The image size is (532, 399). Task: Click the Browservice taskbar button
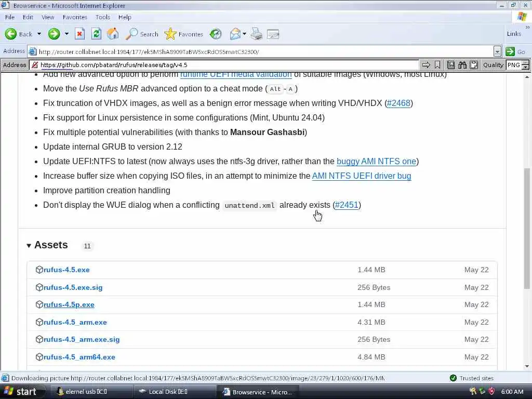point(258,392)
